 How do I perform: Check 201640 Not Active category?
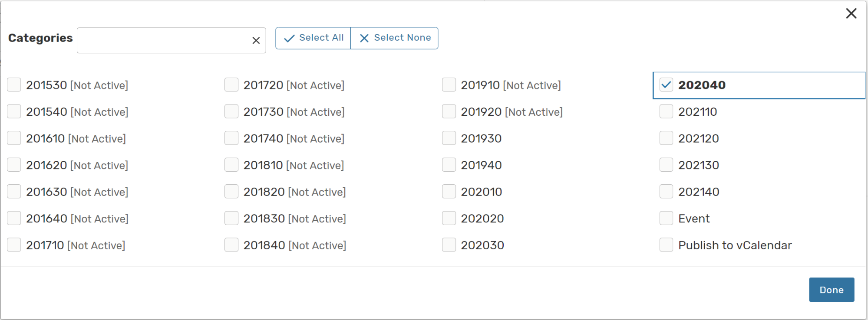14,219
